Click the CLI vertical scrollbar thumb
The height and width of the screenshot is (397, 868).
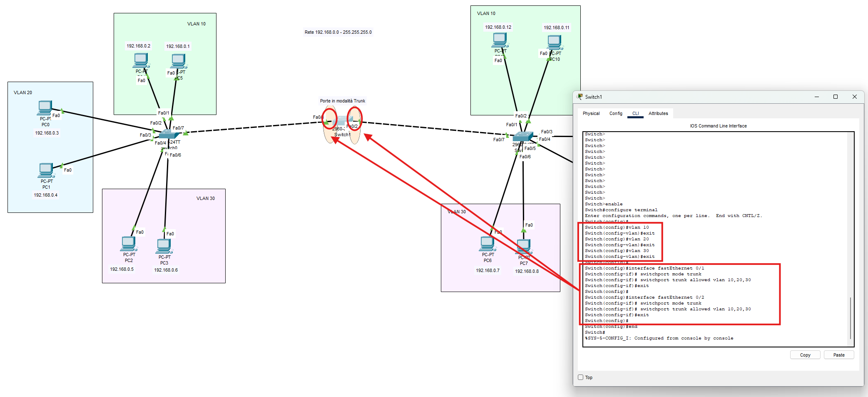click(x=850, y=318)
